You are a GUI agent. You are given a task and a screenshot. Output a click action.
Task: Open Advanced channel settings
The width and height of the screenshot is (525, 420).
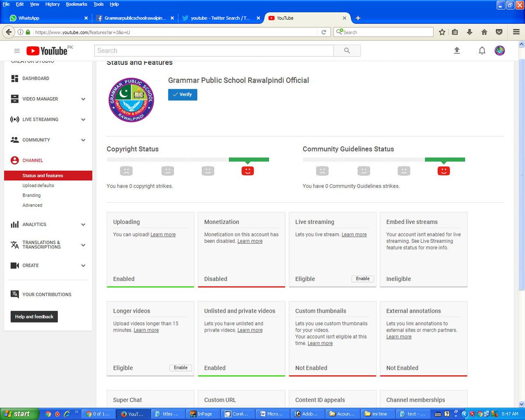click(x=32, y=205)
